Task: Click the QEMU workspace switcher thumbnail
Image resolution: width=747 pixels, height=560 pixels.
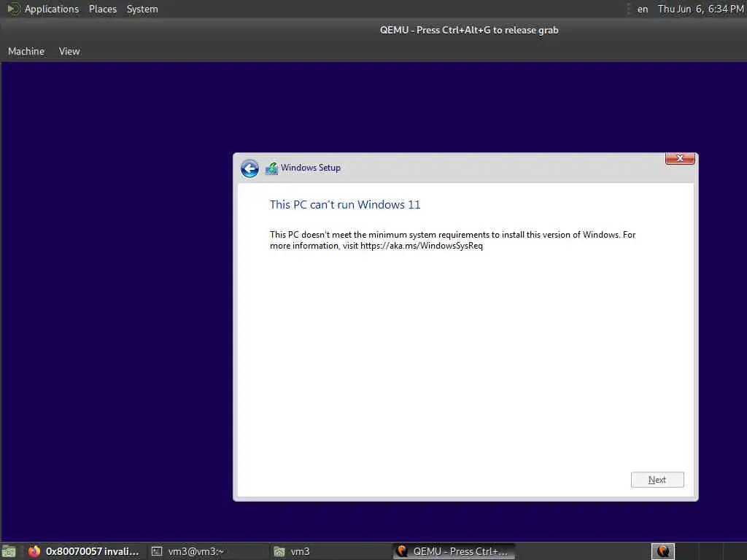Action: pos(662,551)
